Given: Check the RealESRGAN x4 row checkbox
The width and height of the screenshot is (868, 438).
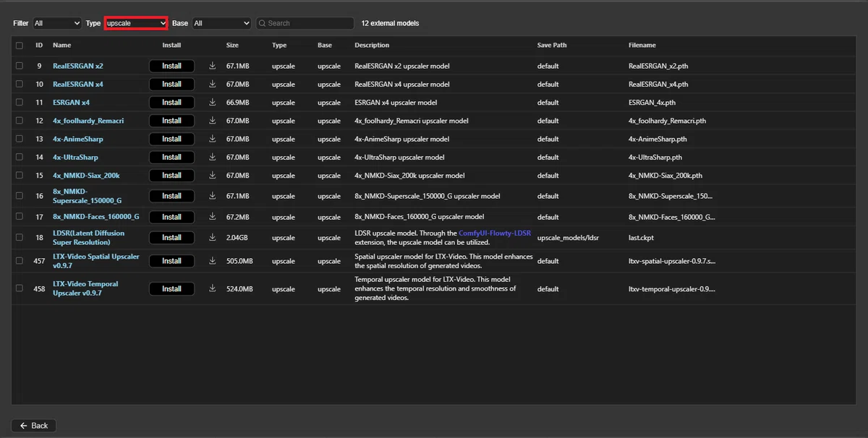Looking at the screenshot, I should pyautogui.click(x=20, y=85).
